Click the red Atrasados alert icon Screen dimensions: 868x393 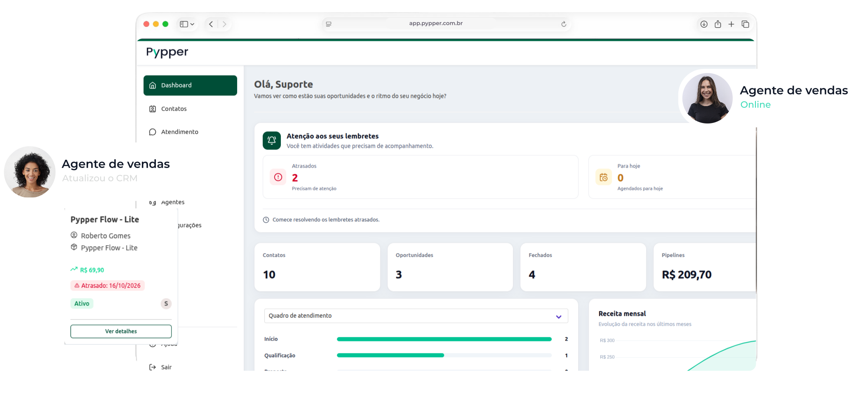click(278, 177)
